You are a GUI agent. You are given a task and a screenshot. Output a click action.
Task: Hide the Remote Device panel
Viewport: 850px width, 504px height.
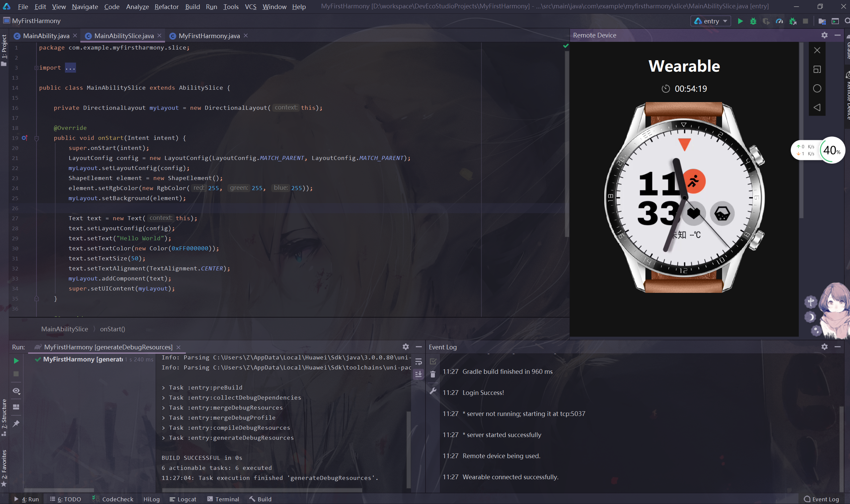pos(837,35)
